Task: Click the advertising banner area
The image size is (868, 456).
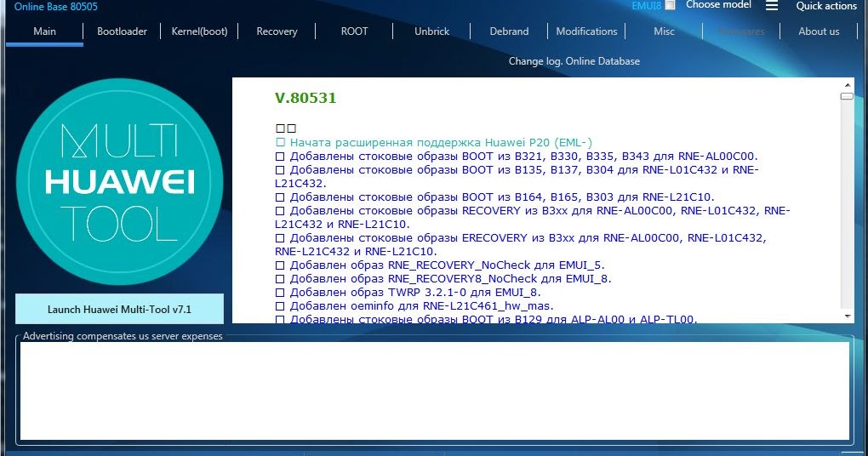Action: [435, 390]
